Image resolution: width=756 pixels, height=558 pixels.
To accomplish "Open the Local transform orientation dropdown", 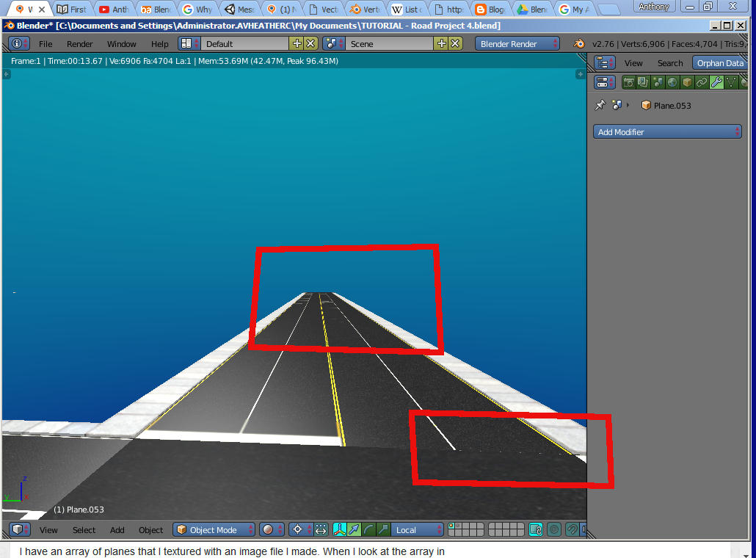I will (x=415, y=529).
